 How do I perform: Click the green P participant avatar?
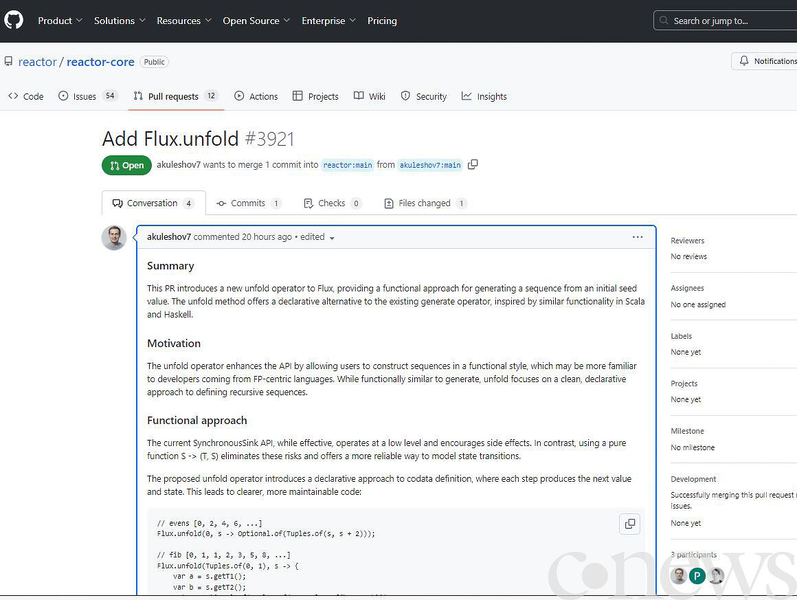[x=697, y=576]
